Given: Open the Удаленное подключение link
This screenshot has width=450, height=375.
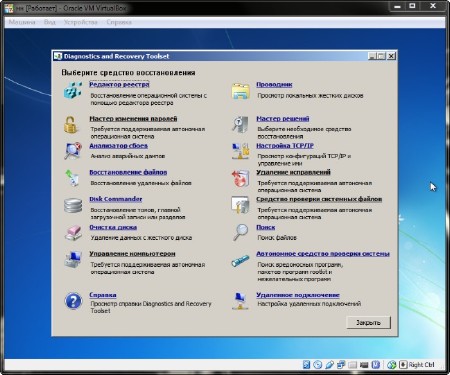Looking at the screenshot, I should pyautogui.click(x=298, y=295).
